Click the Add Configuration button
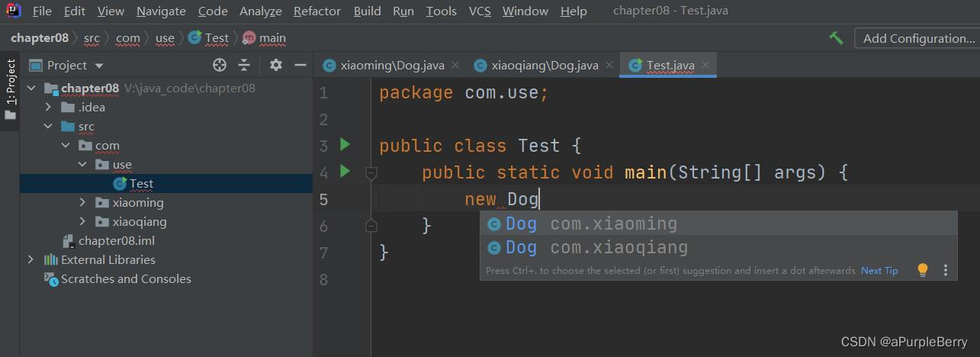Viewport: 980px width, 357px height. click(917, 38)
